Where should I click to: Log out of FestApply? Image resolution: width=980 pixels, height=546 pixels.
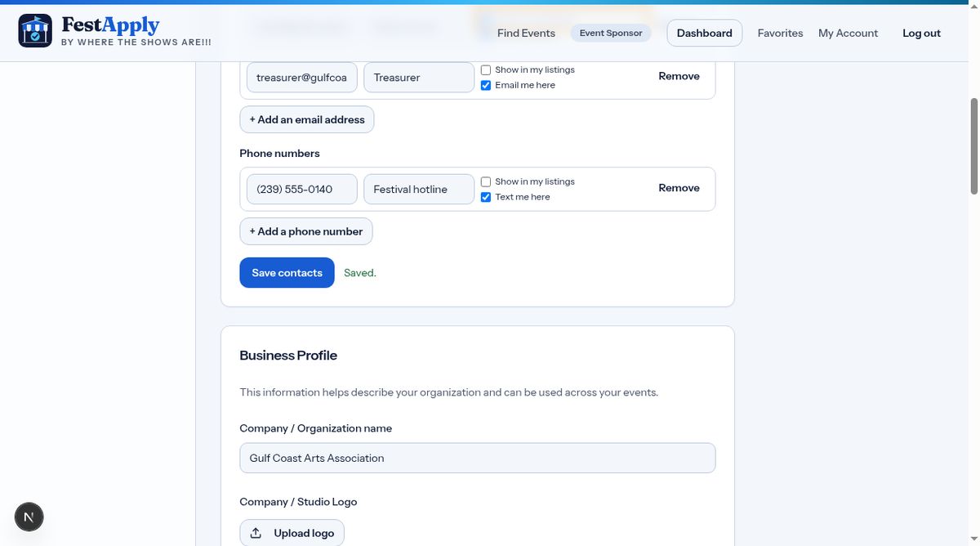click(x=921, y=34)
